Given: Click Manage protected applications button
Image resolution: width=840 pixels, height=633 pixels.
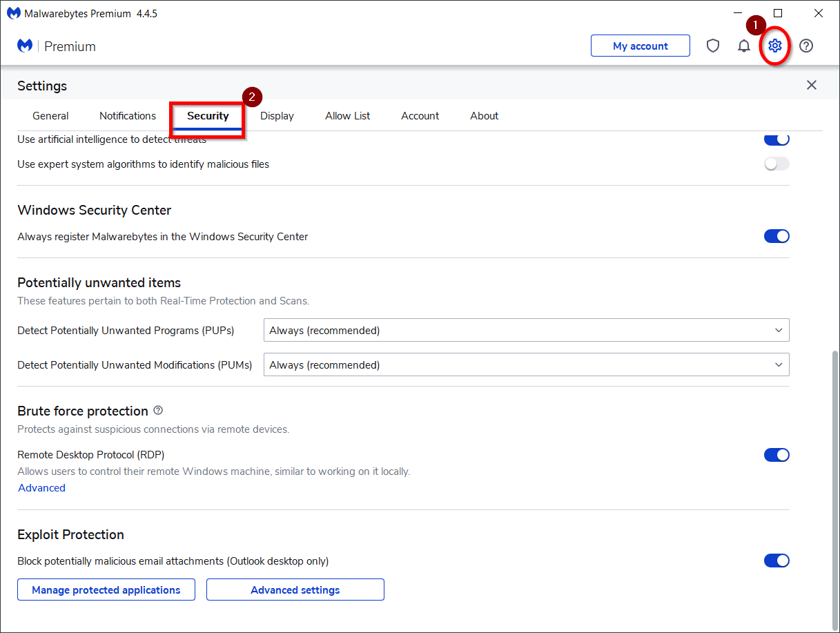Looking at the screenshot, I should pyautogui.click(x=106, y=590).
